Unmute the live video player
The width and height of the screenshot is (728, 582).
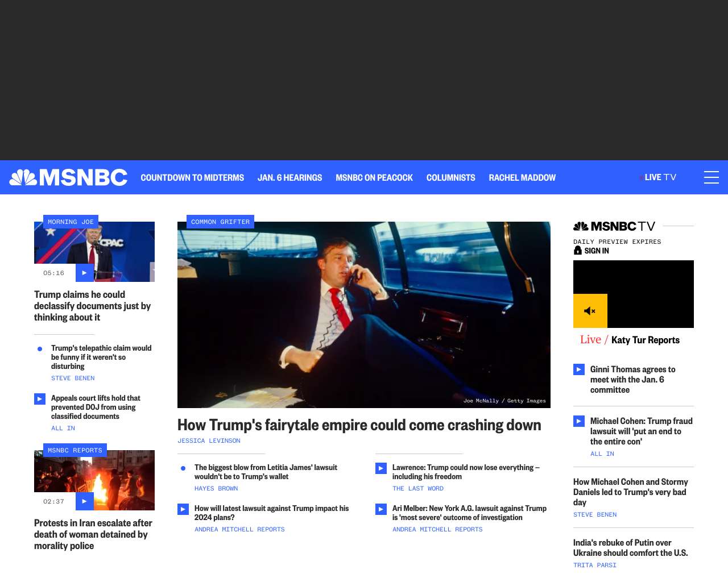click(x=590, y=311)
